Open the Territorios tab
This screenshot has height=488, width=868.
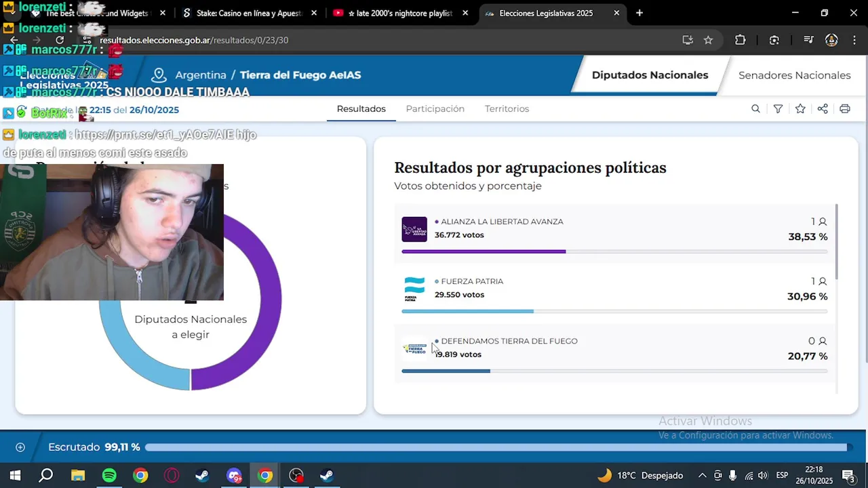507,109
